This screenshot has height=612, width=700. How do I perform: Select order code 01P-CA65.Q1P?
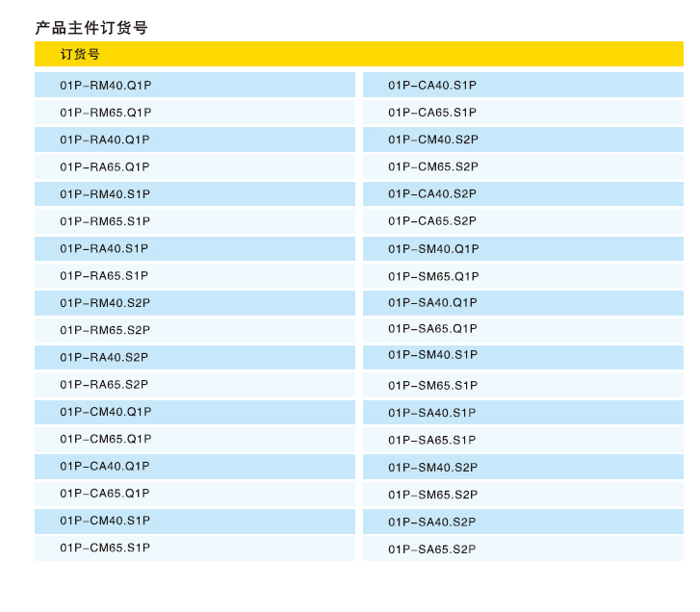point(105,494)
